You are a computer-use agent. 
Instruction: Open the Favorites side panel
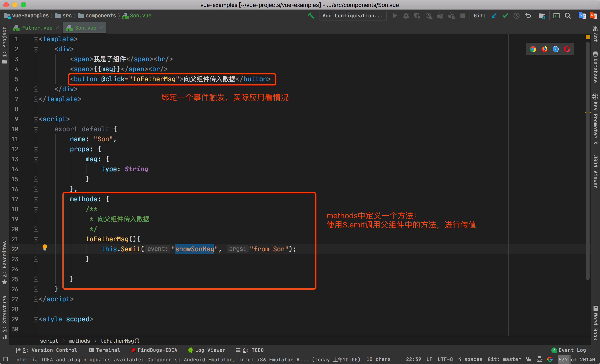point(5,263)
